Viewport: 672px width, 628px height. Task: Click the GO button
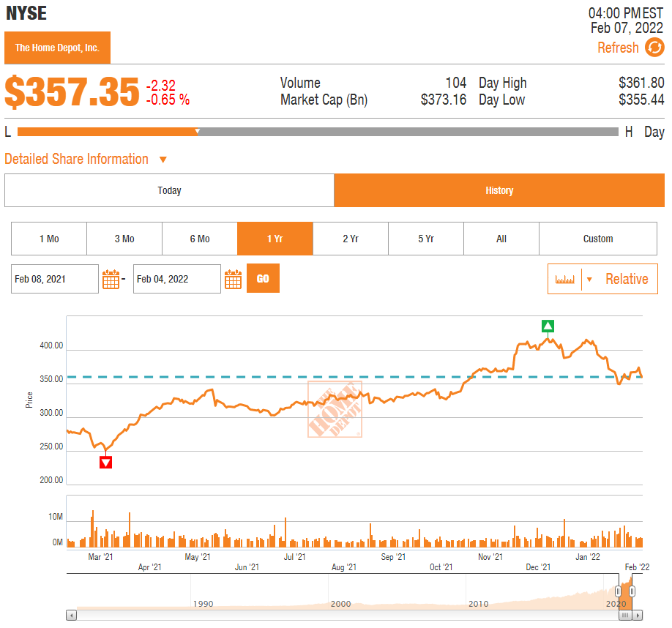tap(263, 278)
